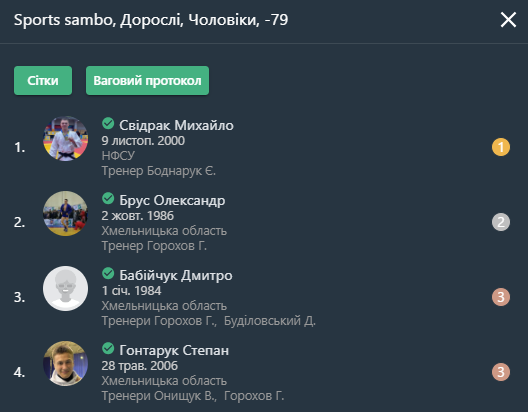Open athlete name Брус Олександр
Viewport: 528px width, 412px height.
pos(172,200)
